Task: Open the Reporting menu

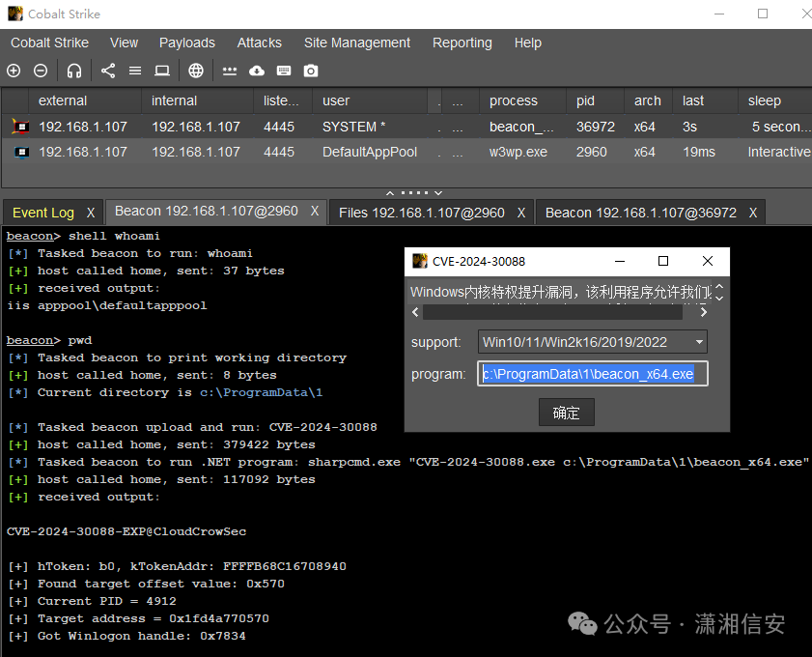Action: click(x=462, y=43)
